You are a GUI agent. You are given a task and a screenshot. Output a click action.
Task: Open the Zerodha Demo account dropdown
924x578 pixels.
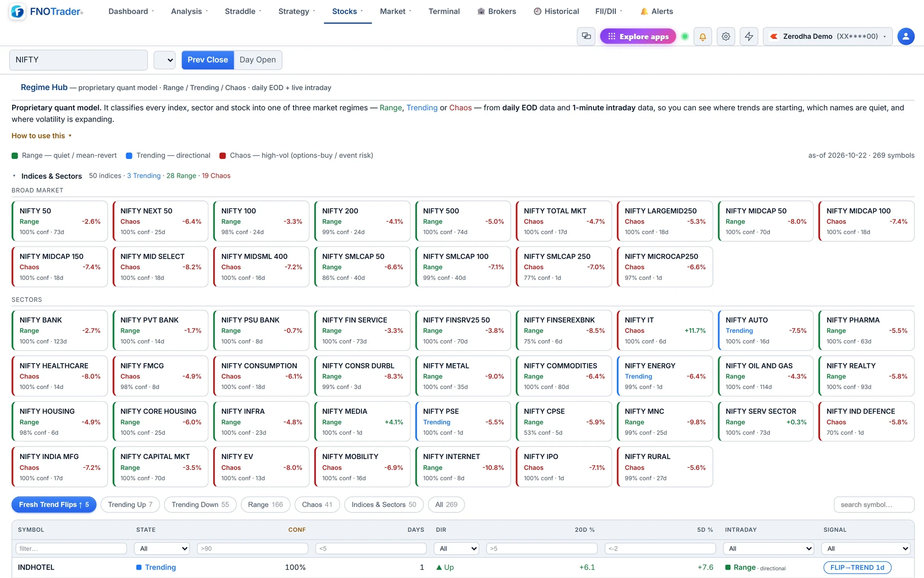pos(828,36)
